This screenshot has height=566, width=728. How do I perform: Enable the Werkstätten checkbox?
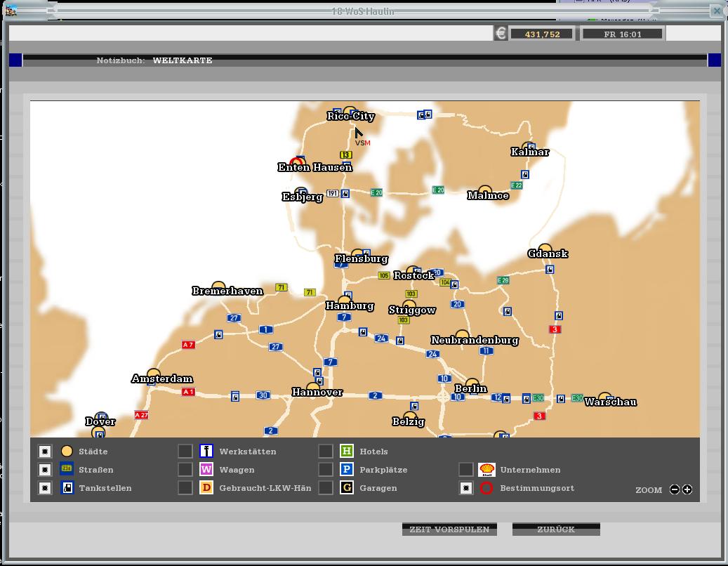pos(185,452)
